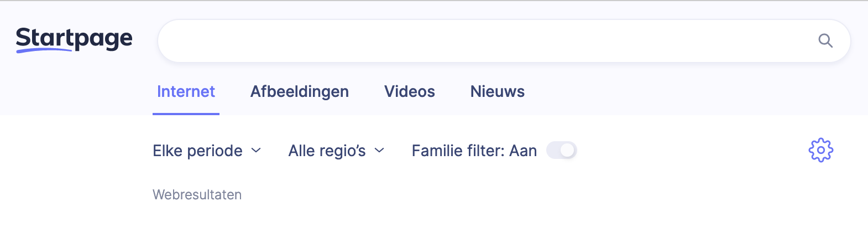Click the Familie filter: Aan label

point(474,151)
